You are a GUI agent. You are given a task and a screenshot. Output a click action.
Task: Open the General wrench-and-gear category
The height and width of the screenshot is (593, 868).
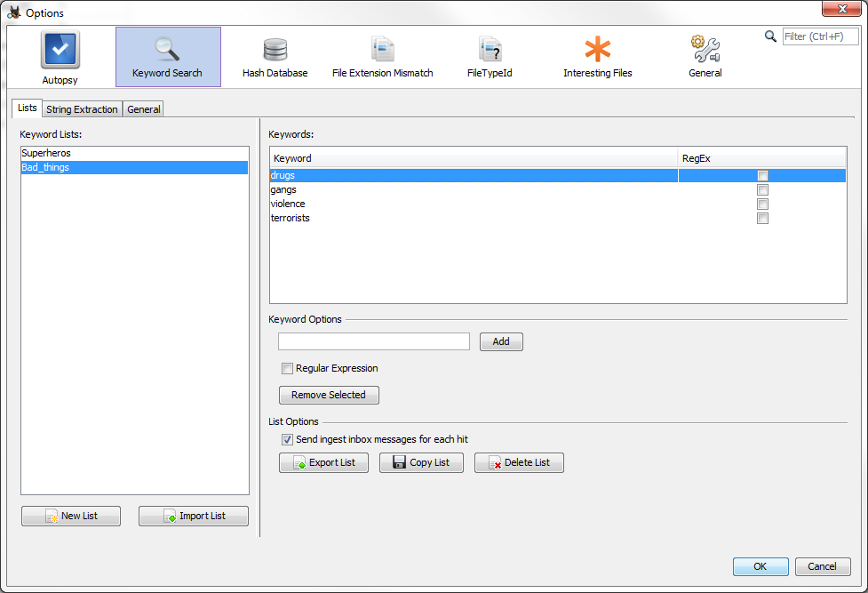click(705, 58)
